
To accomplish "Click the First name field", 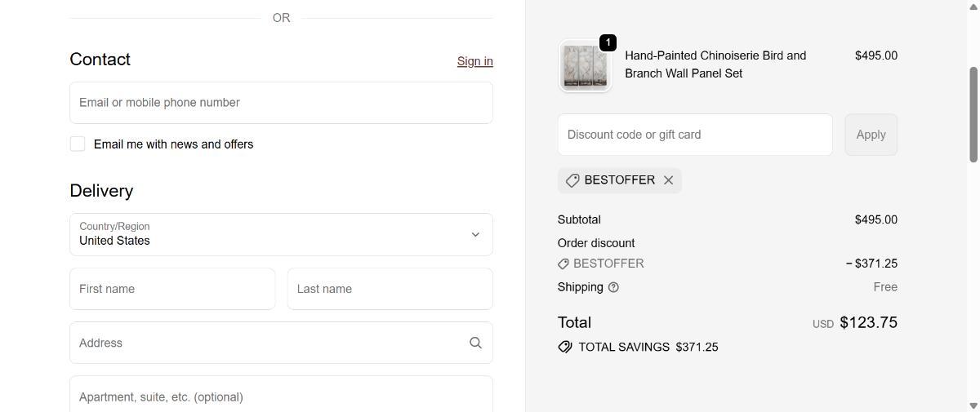I will tap(172, 289).
